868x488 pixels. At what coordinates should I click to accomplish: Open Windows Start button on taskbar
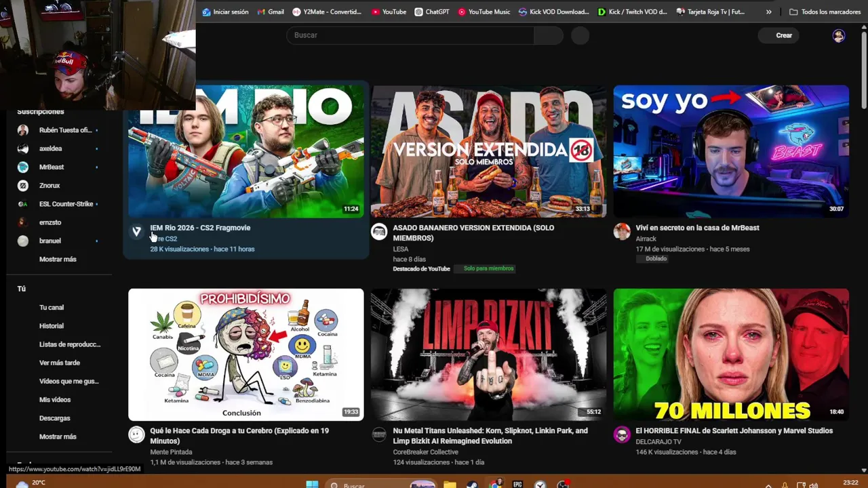point(312,485)
